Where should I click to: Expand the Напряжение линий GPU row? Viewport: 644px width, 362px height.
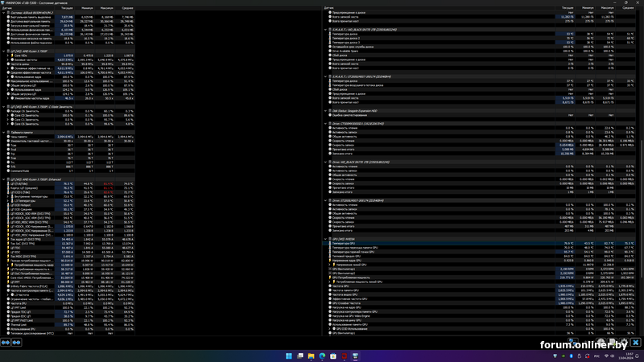[x=330, y=265]
